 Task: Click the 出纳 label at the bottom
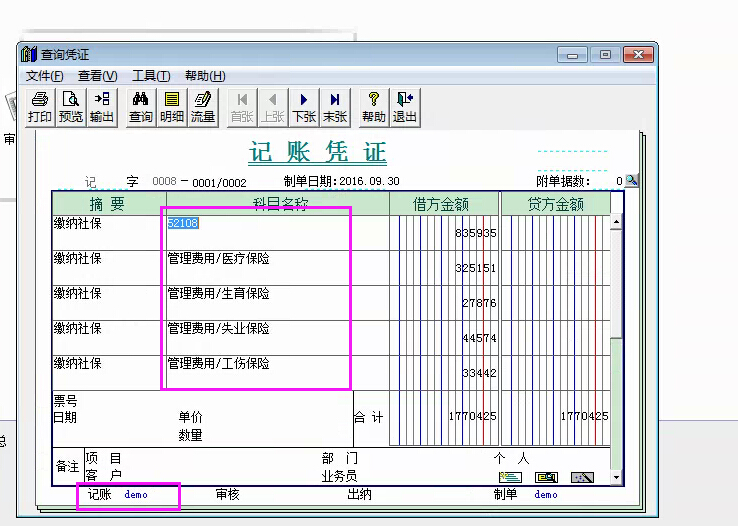359,494
